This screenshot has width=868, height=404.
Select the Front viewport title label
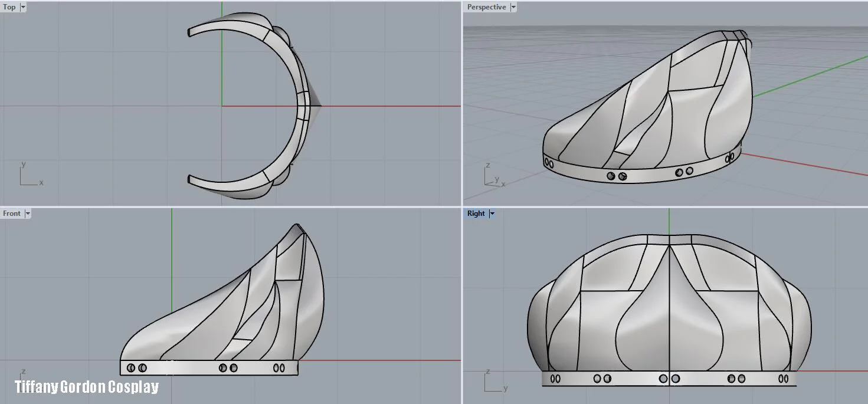click(x=12, y=214)
